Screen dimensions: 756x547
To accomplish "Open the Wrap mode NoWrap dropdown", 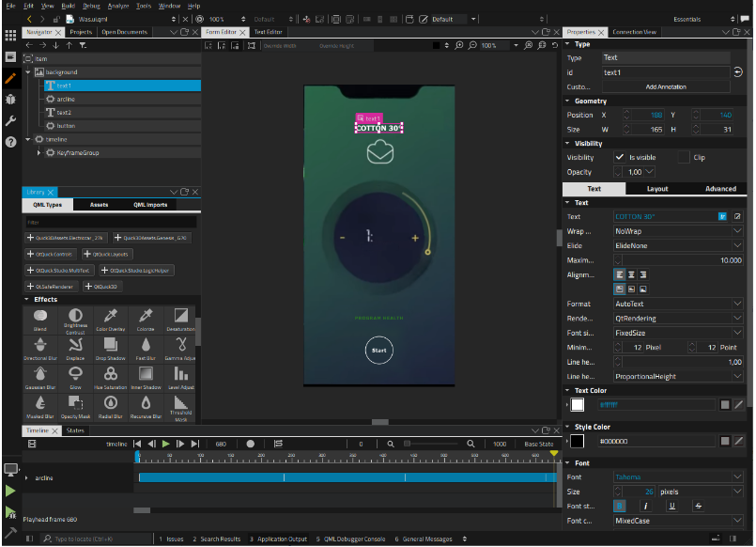I will (678, 231).
